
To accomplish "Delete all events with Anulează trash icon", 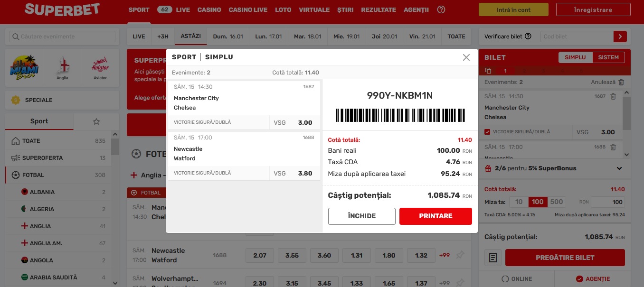I will tap(621, 82).
